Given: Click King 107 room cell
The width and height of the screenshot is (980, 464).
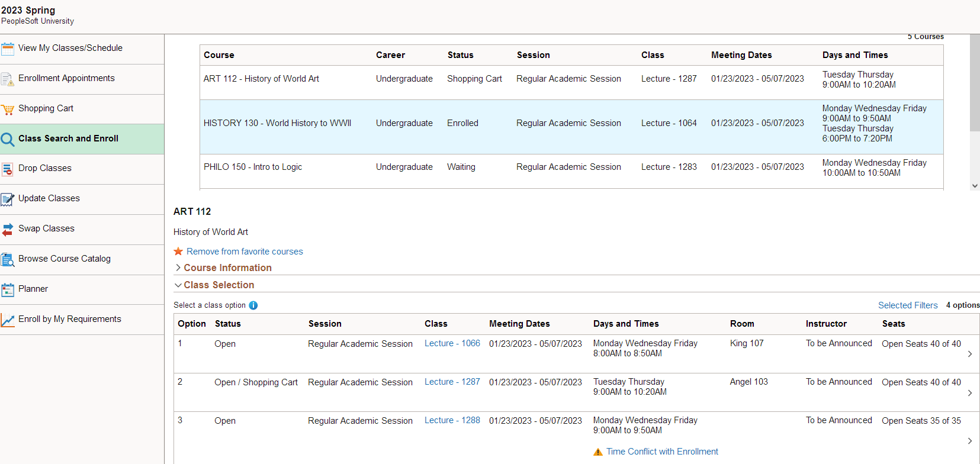Looking at the screenshot, I should pyautogui.click(x=747, y=343).
